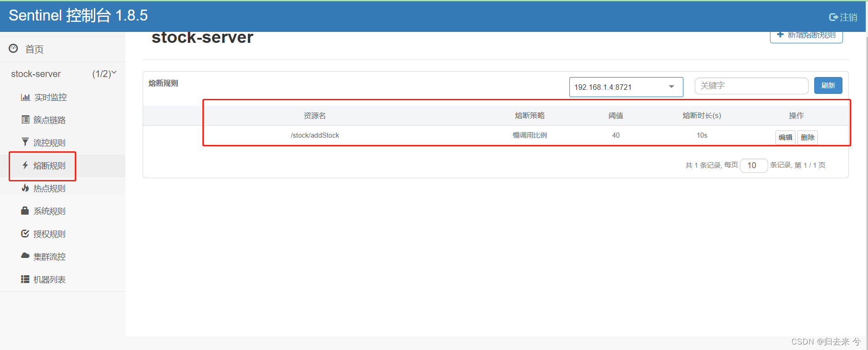Click the flame icon for 热点规则

25,188
